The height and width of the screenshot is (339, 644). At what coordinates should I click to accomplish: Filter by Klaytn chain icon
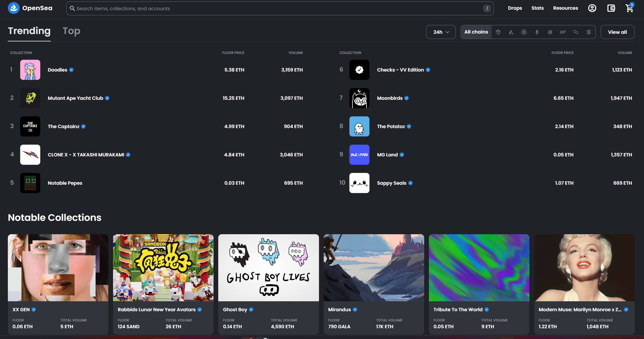click(550, 32)
